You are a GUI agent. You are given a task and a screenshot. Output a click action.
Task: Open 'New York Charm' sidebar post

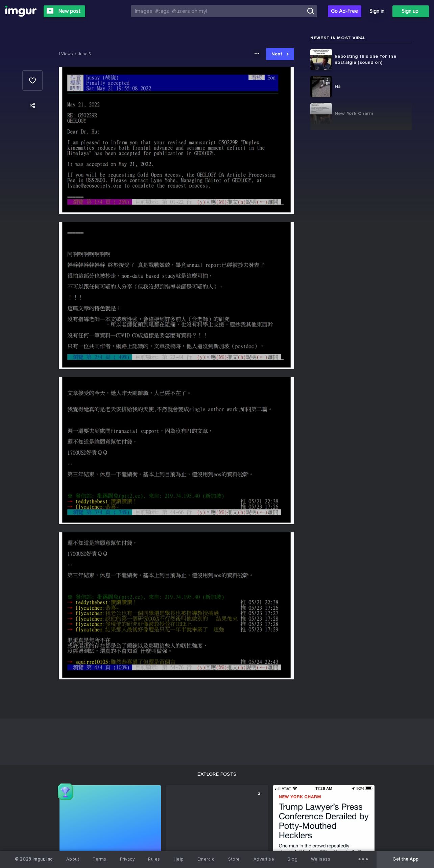[x=361, y=114]
